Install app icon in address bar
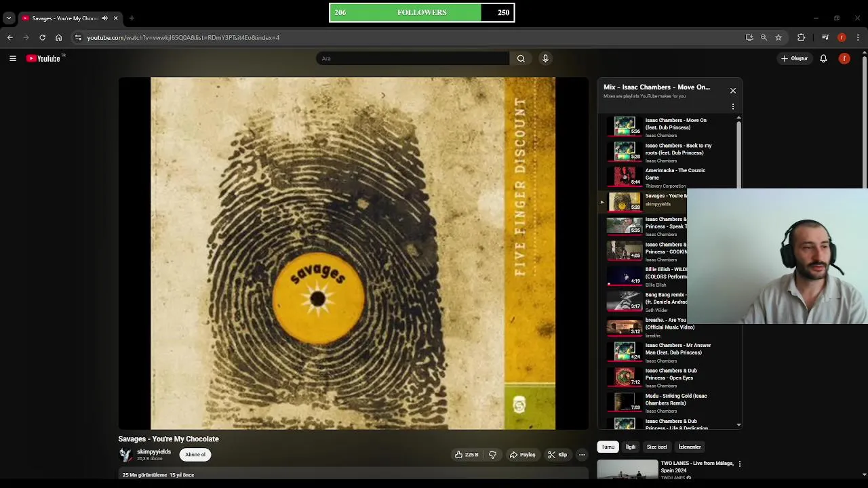Viewport: 868px width, 488px height. click(749, 37)
